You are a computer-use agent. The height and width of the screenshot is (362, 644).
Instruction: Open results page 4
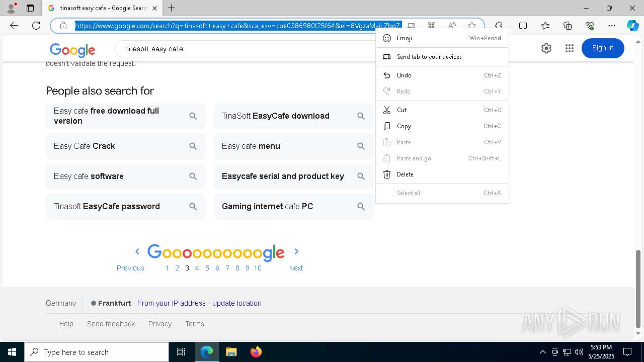(197, 268)
